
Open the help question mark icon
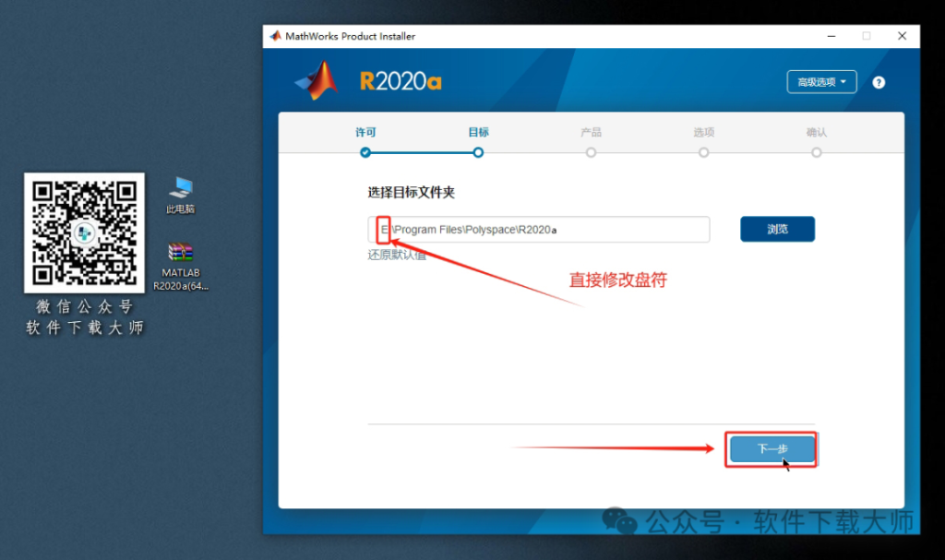[879, 82]
